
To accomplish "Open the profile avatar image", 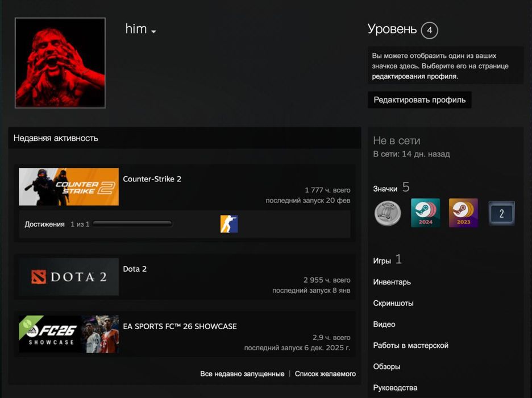I will coord(60,63).
